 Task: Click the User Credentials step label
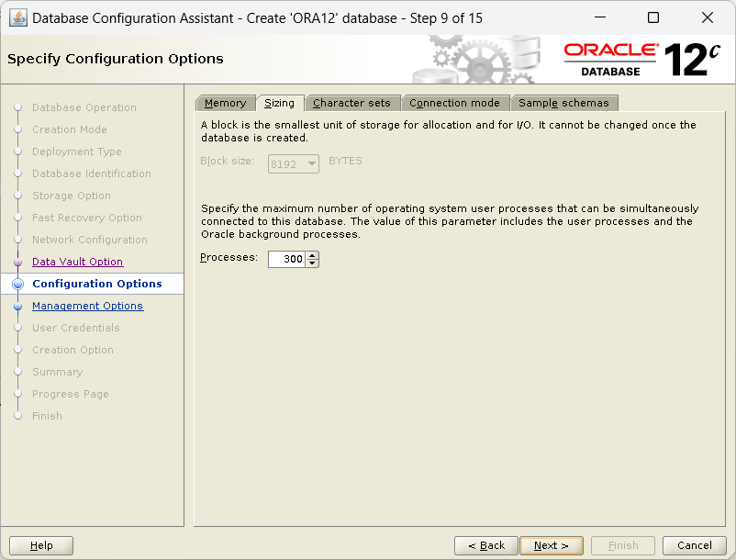click(75, 328)
